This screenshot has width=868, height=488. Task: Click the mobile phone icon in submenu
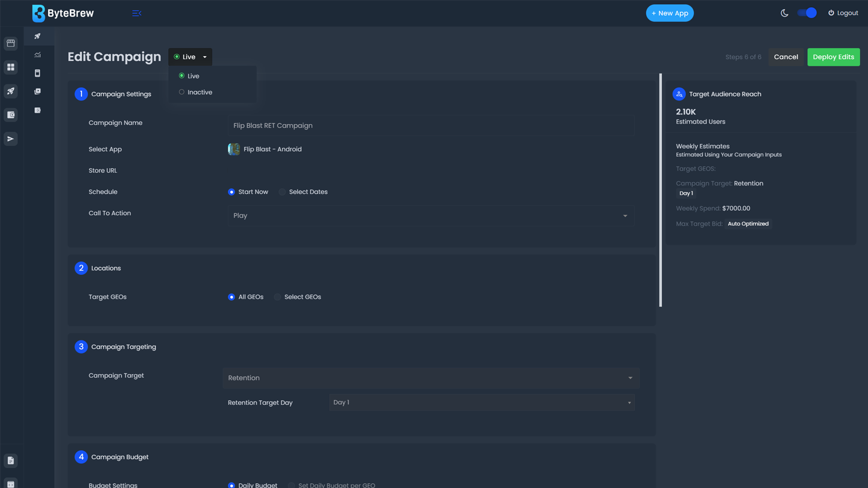coord(37,74)
